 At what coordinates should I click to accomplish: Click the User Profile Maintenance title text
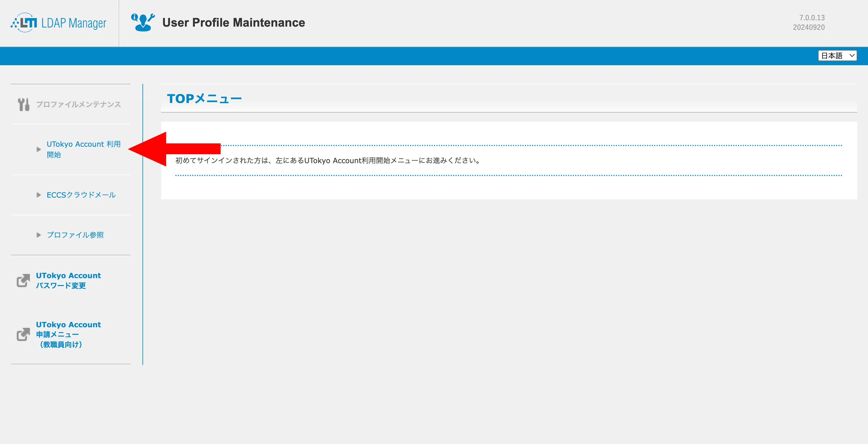pos(233,22)
